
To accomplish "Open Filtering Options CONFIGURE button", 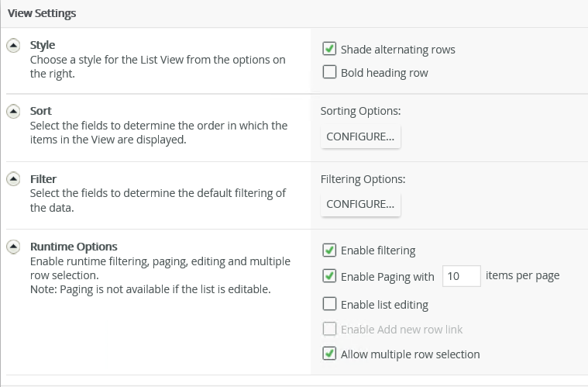I will point(360,204).
